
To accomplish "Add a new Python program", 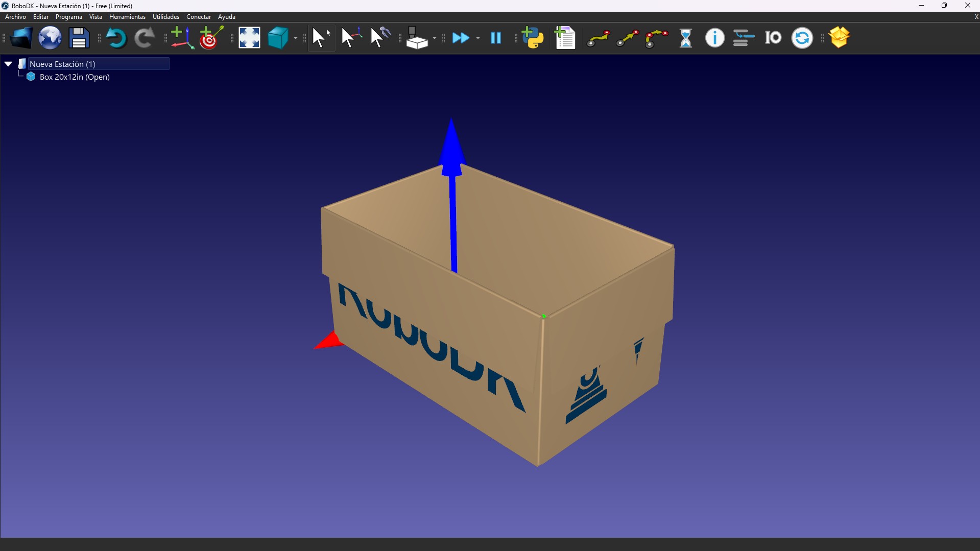I will [533, 38].
